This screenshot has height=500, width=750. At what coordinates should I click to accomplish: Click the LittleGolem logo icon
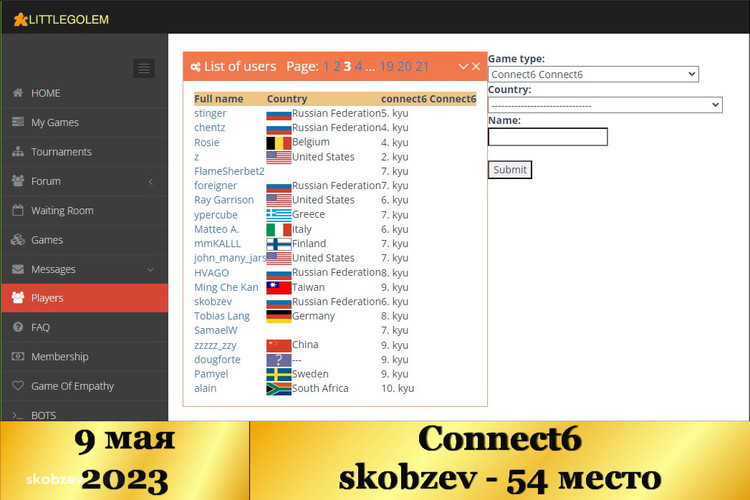click(x=20, y=19)
